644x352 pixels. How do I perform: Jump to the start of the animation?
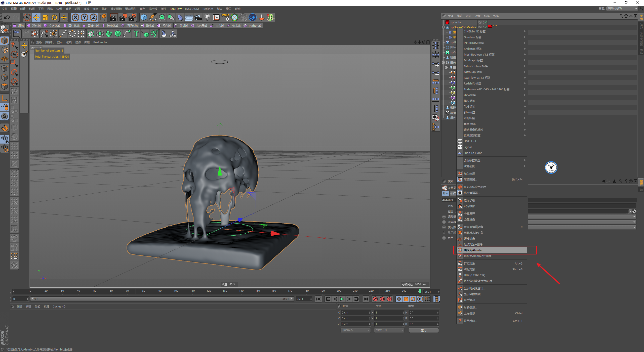tap(318, 299)
